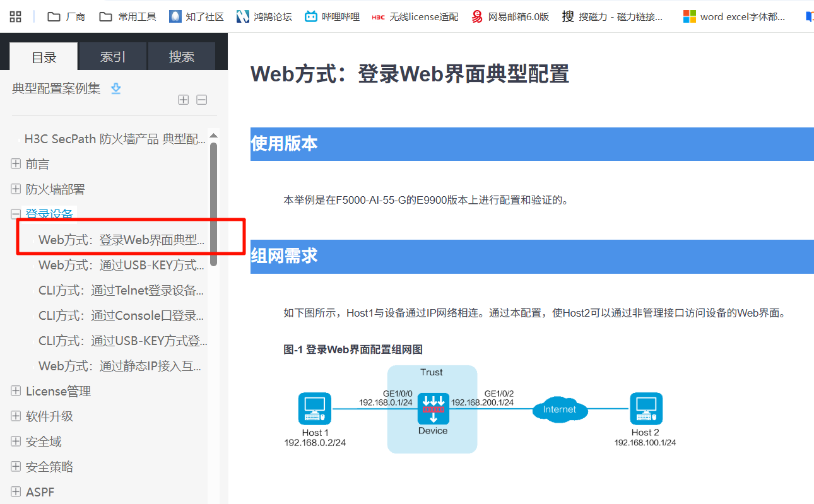Image resolution: width=814 pixels, height=504 pixels.
Task: Collapse the 登录设备 tree node
Action: [16, 214]
